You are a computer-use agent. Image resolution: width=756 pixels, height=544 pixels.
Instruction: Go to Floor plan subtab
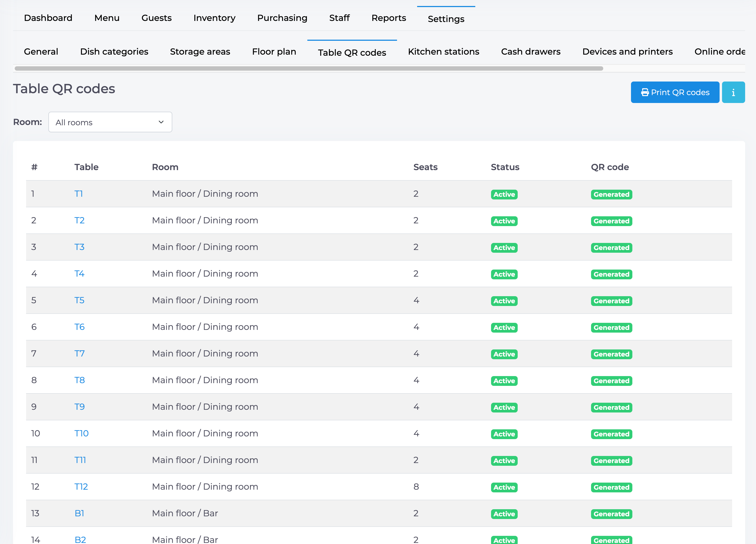274,52
